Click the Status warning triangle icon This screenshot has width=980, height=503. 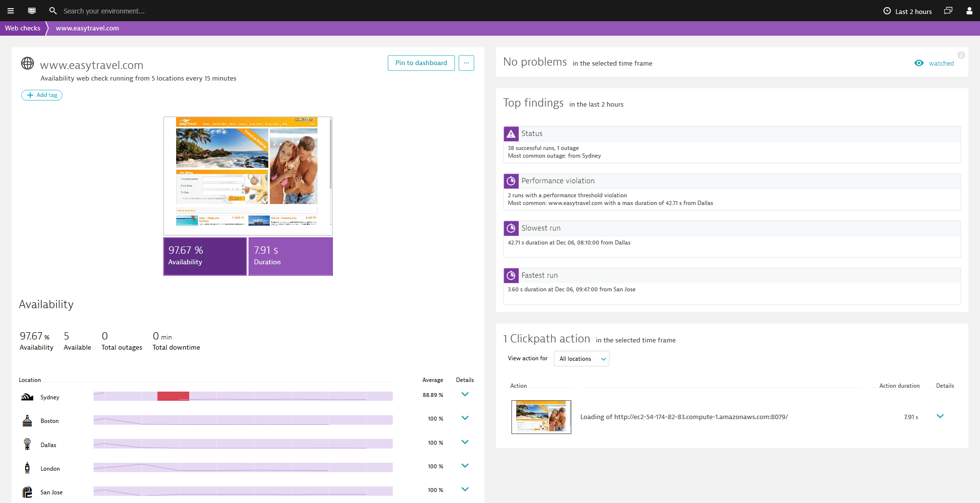pyautogui.click(x=511, y=134)
